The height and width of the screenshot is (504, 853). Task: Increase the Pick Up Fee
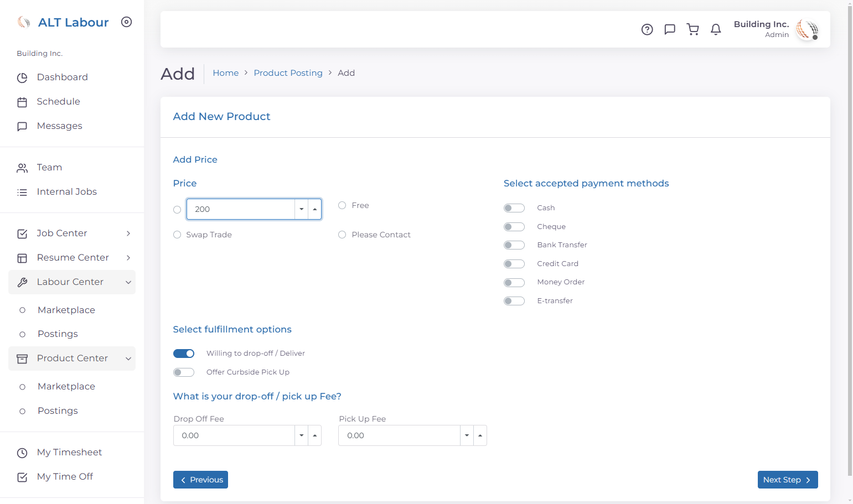click(480, 435)
